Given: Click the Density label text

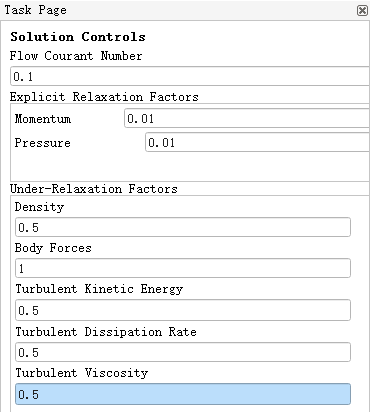Looking at the screenshot, I should pyautogui.click(x=39, y=207).
